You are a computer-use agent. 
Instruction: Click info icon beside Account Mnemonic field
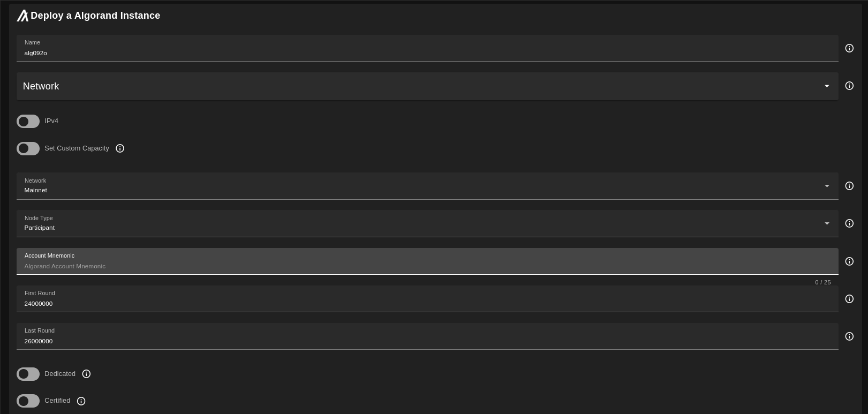(x=849, y=261)
